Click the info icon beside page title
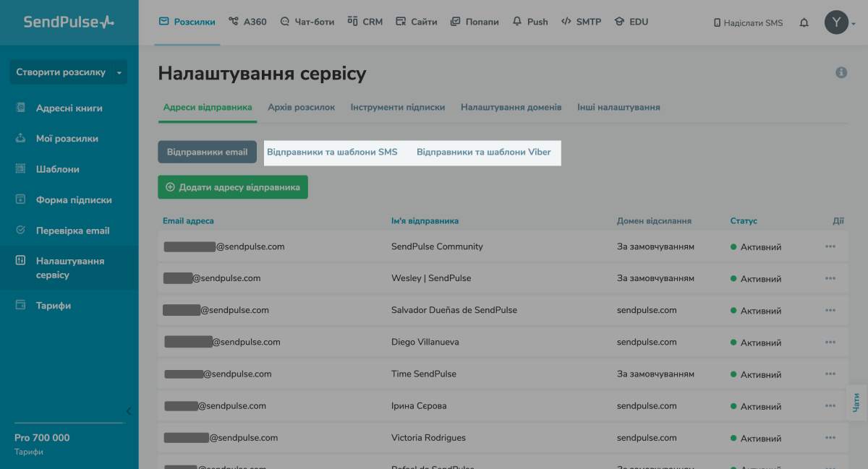 pos(841,72)
